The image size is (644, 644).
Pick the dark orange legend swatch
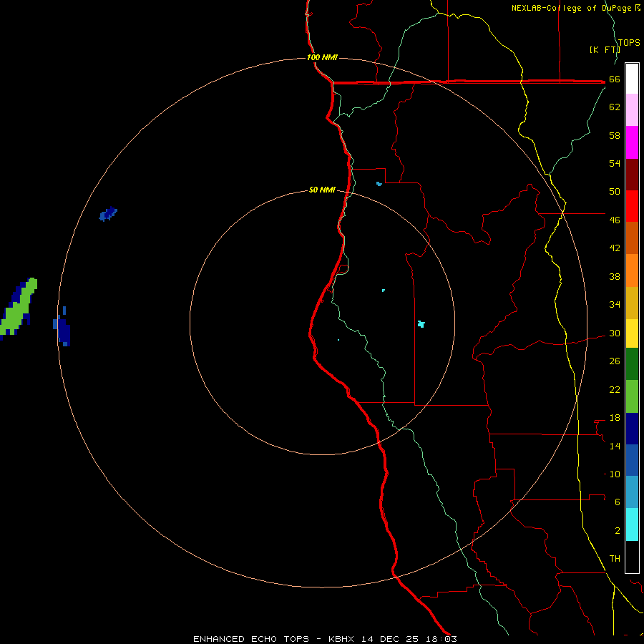[632, 238]
